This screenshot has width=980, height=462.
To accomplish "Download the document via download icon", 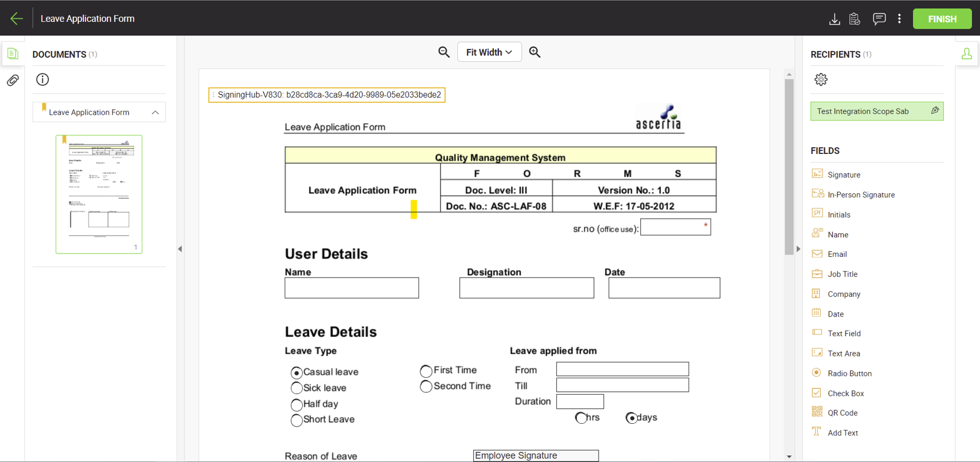I will [x=834, y=19].
